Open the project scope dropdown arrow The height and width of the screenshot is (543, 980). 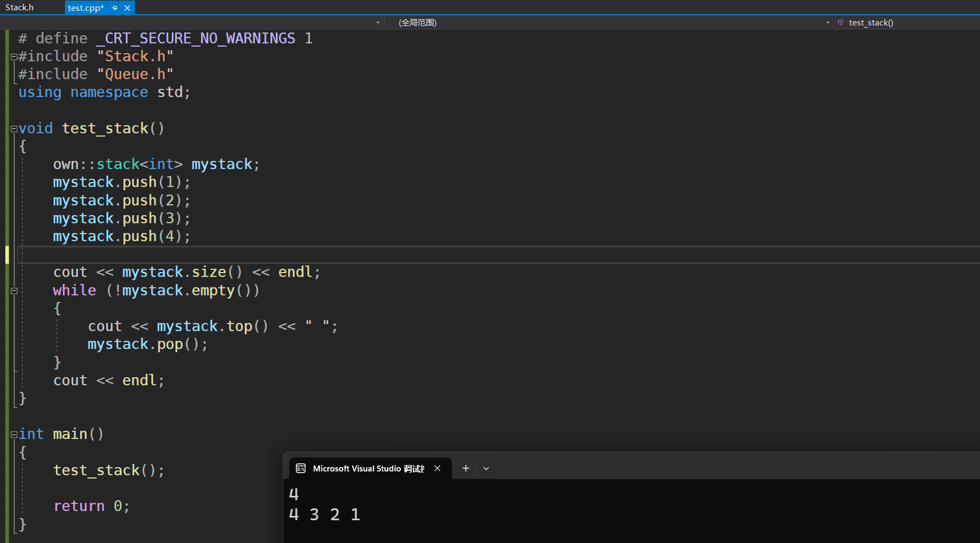(x=378, y=23)
